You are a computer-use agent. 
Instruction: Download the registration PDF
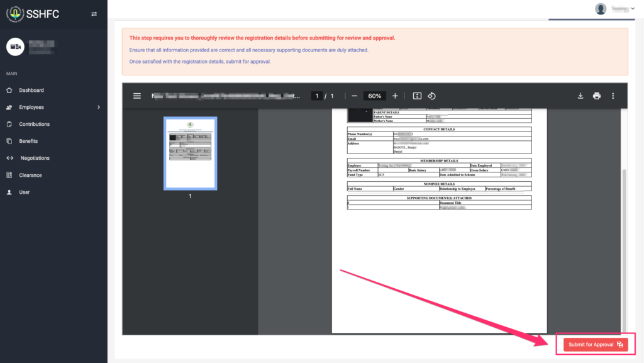(580, 96)
